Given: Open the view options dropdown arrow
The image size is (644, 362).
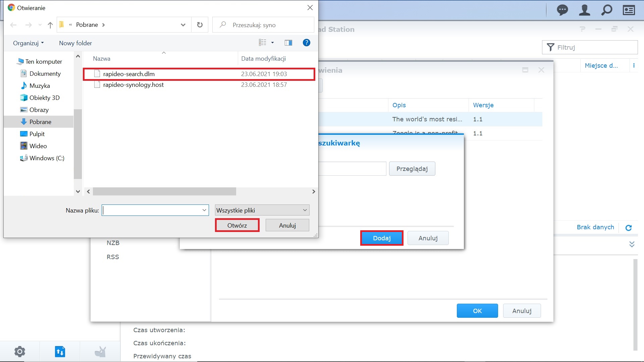Looking at the screenshot, I should (x=272, y=43).
